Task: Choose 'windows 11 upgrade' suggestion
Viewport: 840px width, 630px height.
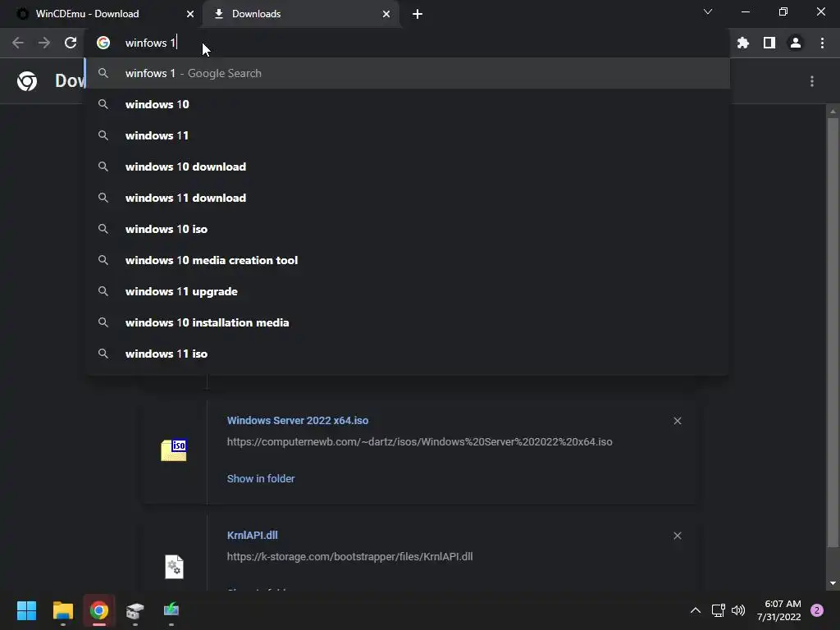Action: [407, 291]
